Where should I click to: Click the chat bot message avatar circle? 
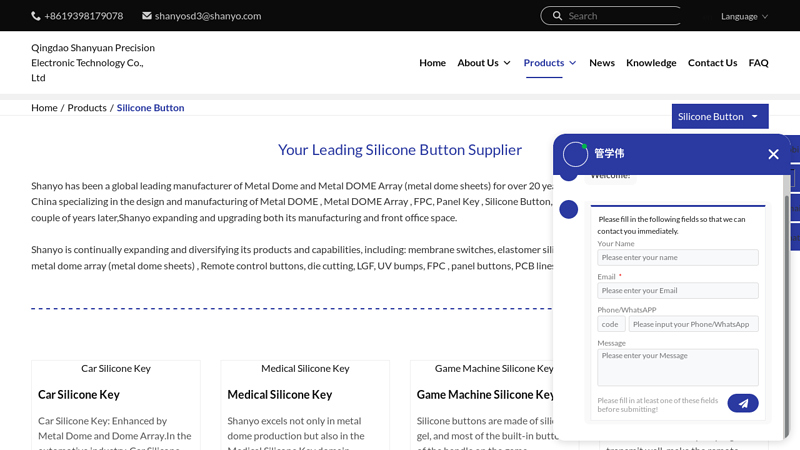(x=568, y=209)
